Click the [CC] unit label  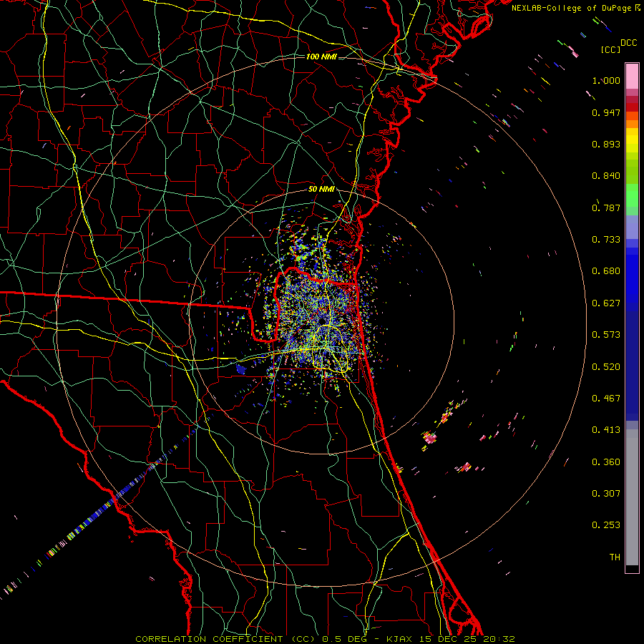pyautogui.click(x=611, y=49)
